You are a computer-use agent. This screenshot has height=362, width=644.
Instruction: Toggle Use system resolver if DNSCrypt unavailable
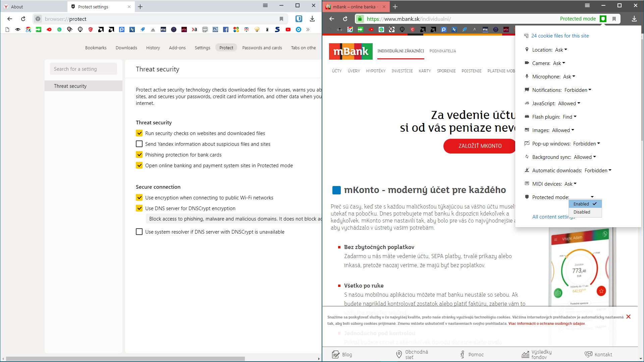click(139, 232)
